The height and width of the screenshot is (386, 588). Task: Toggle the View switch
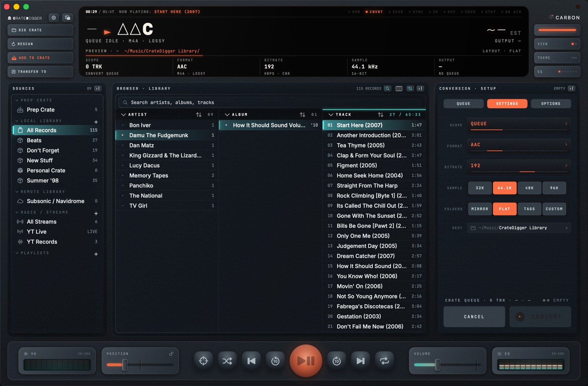pyautogui.click(x=557, y=44)
